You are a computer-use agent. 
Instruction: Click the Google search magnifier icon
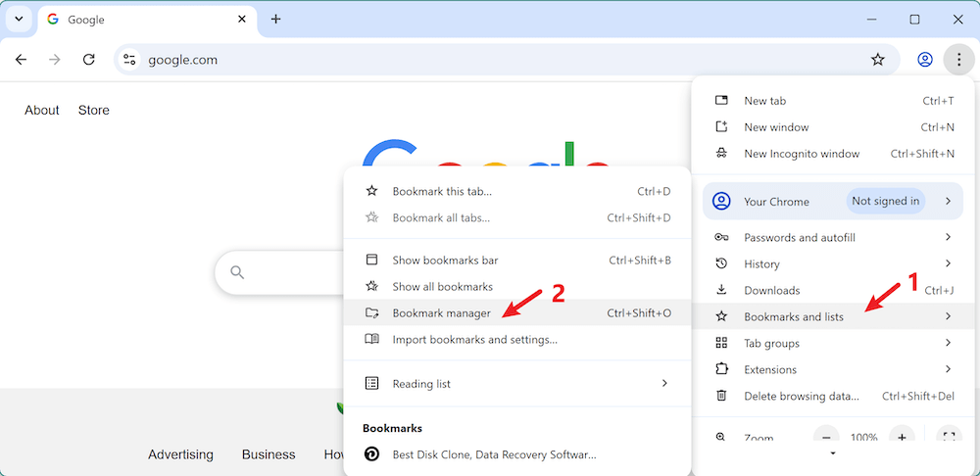(x=237, y=272)
